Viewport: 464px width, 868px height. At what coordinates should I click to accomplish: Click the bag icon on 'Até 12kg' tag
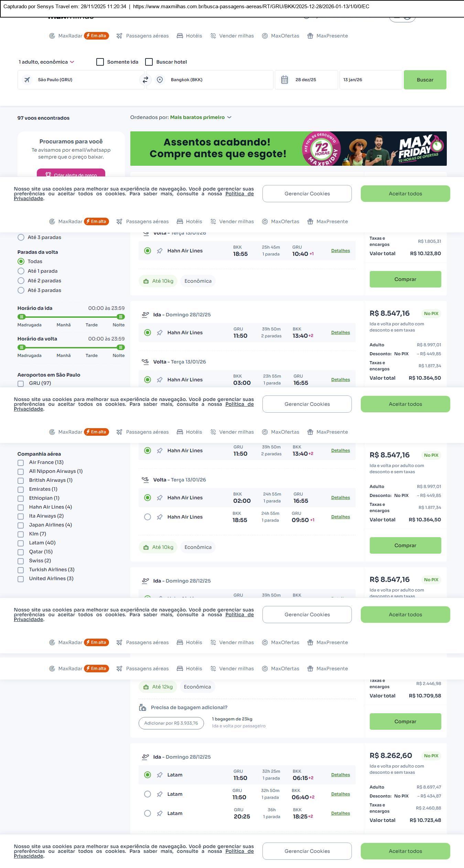point(146,687)
